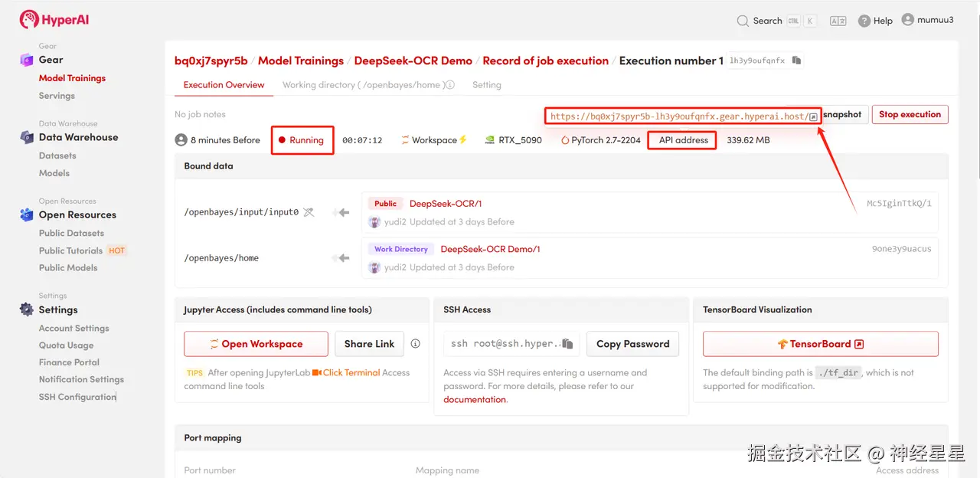This screenshot has width=980, height=478.
Task: Click the Gear section icon
Action: click(27, 60)
